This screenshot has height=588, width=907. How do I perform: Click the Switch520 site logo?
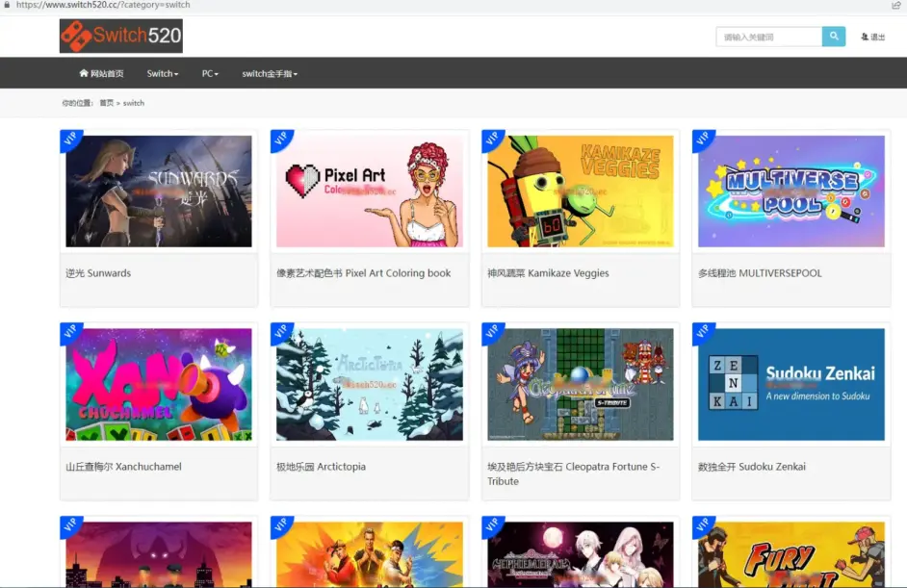click(121, 36)
